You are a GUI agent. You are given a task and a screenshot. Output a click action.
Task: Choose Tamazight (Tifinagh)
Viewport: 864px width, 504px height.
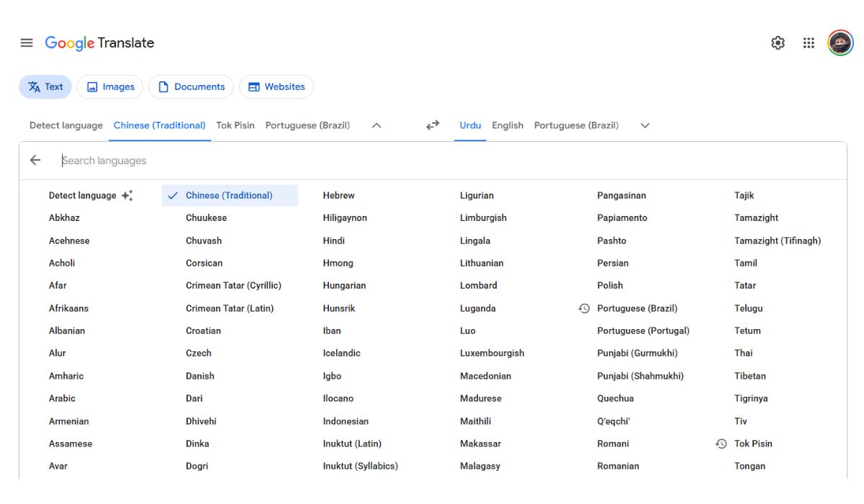(x=778, y=240)
